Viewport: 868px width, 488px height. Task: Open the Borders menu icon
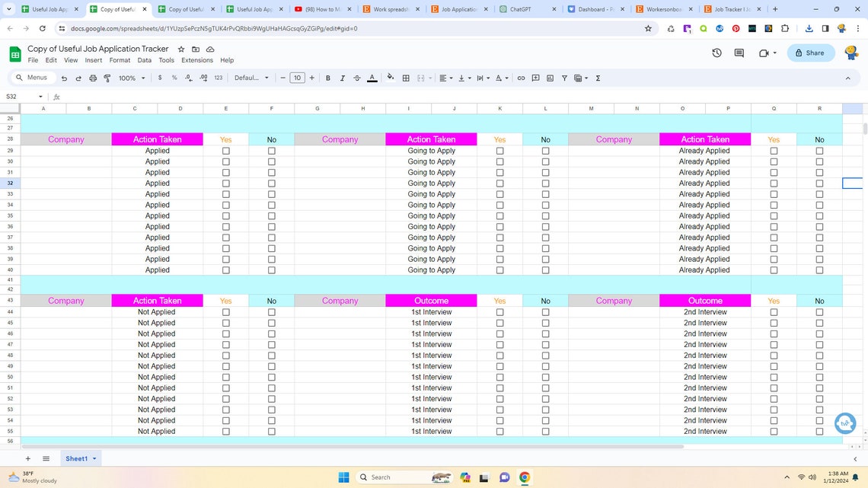pyautogui.click(x=406, y=78)
